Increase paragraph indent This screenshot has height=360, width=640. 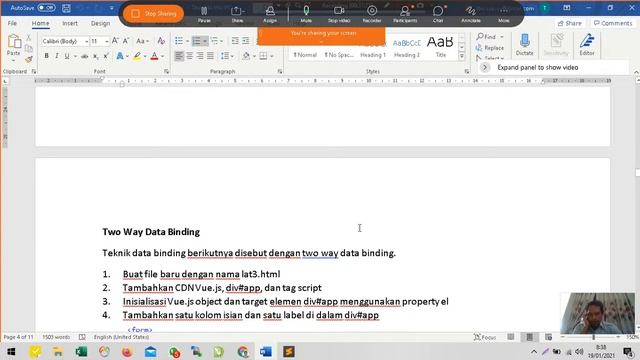coord(246,41)
